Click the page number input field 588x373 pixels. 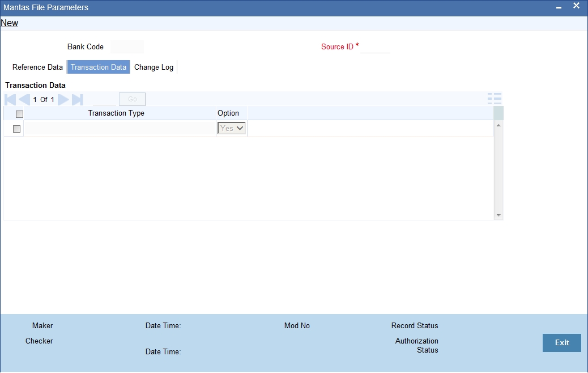click(104, 99)
